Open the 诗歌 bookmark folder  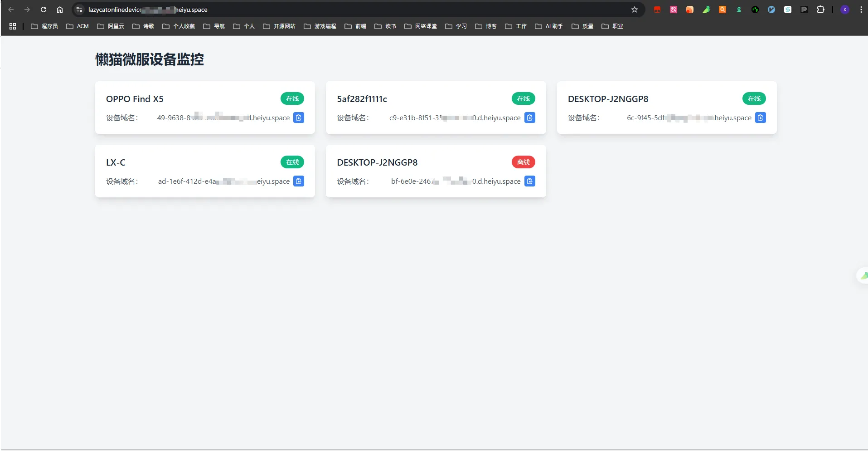click(143, 26)
